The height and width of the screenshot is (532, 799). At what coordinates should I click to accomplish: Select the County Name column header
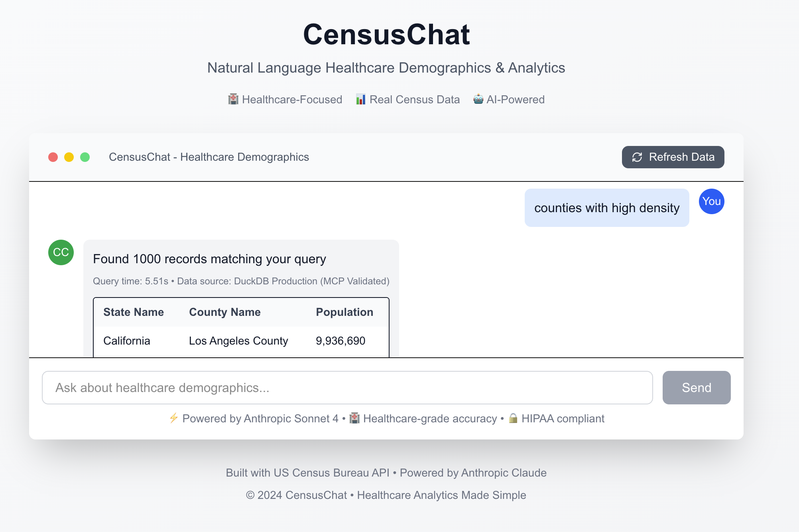(x=224, y=312)
